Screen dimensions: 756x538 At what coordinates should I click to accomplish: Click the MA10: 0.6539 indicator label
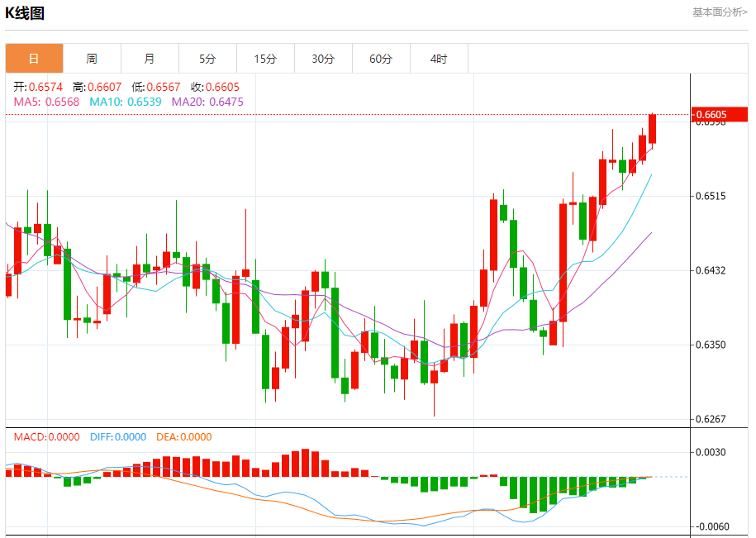click(x=126, y=102)
